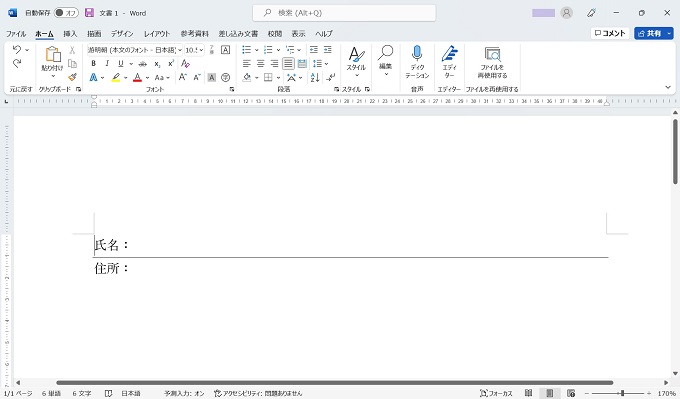Align text right
This screenshot has width=680, height=399.
[274, 64]
